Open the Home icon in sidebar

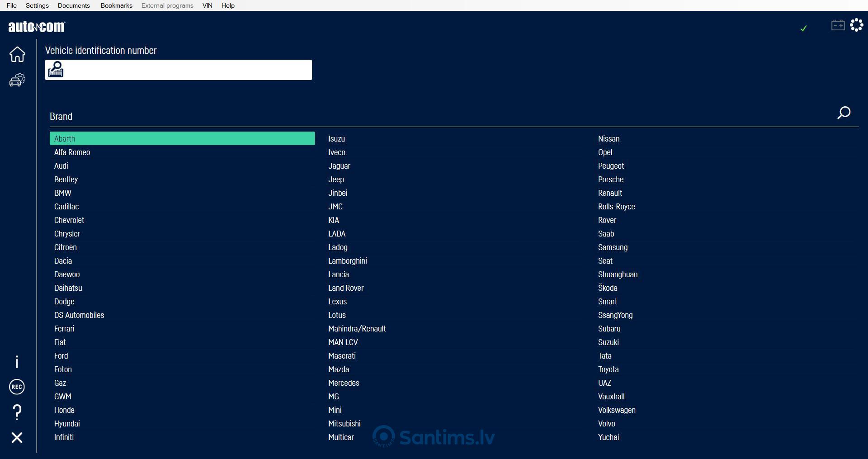17,54
